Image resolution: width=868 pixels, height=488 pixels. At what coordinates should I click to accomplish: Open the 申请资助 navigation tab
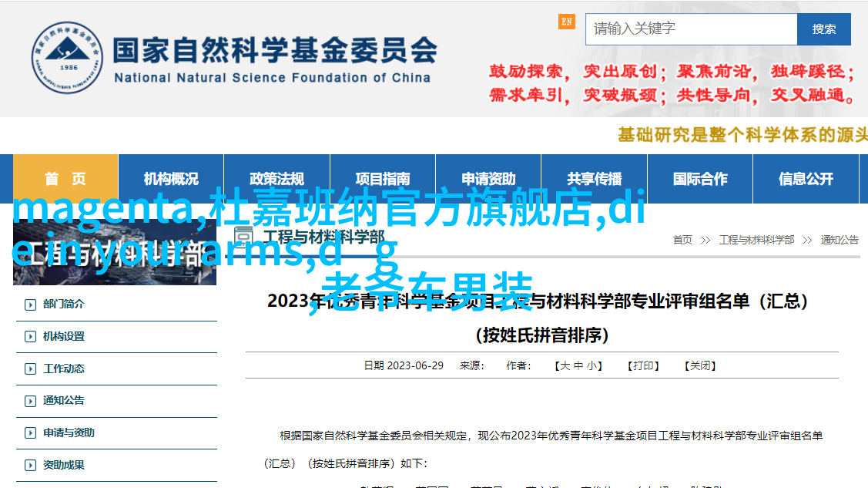point(488,178)
